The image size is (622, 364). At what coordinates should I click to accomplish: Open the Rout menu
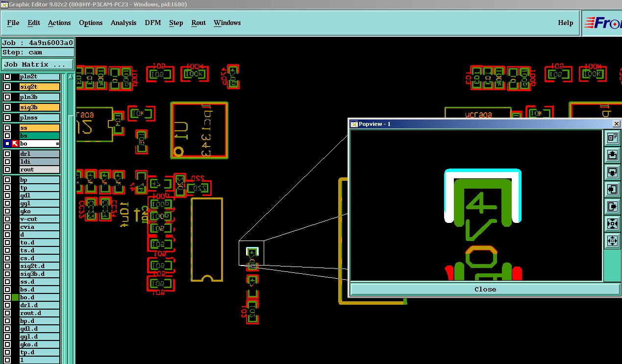pyautogui.click(x=199, y=23)
